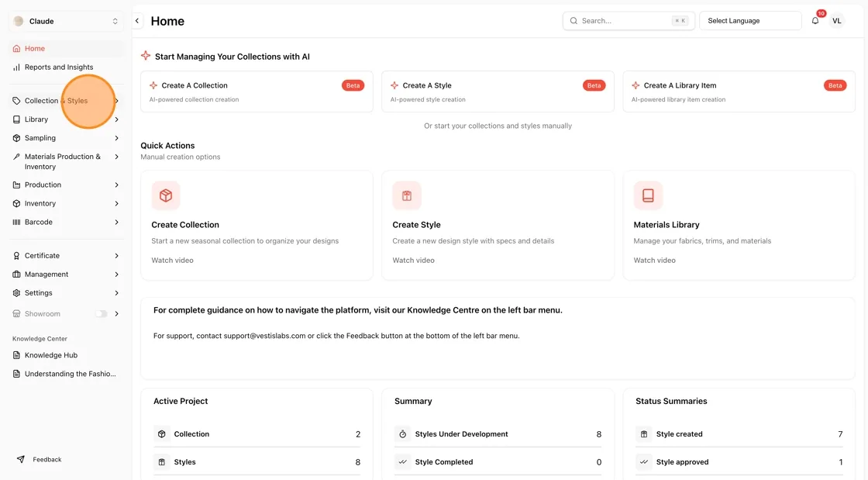Click the Styles Under Development timer icon

point(403,434)
